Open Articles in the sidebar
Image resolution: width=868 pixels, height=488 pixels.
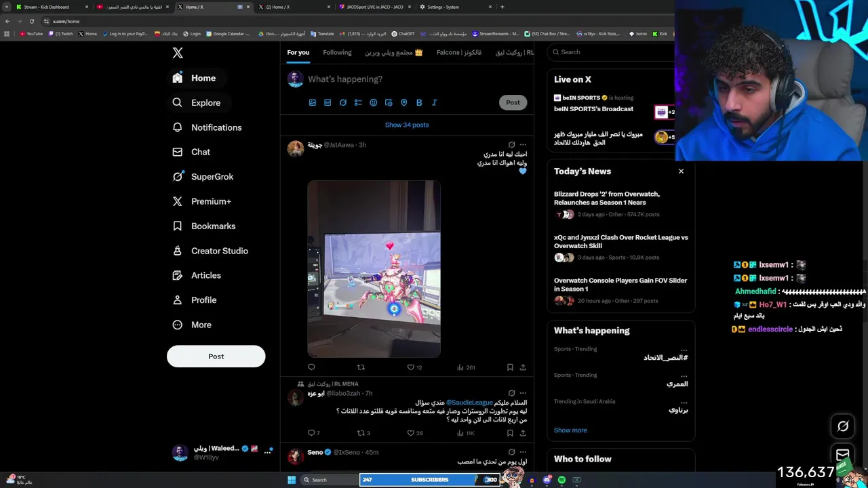point(197,275)
